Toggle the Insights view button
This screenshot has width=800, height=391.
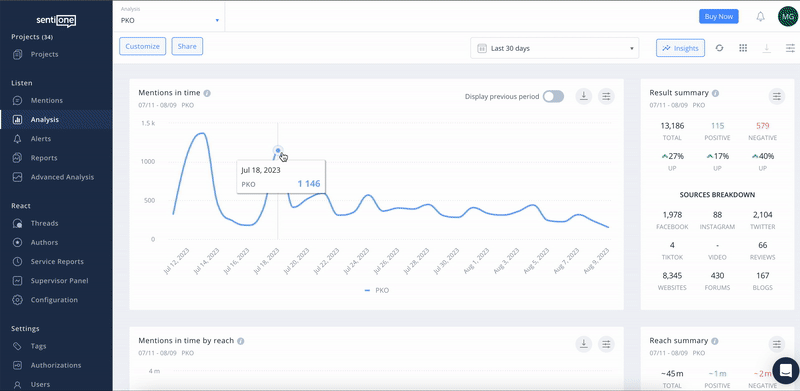click(680, 48)
